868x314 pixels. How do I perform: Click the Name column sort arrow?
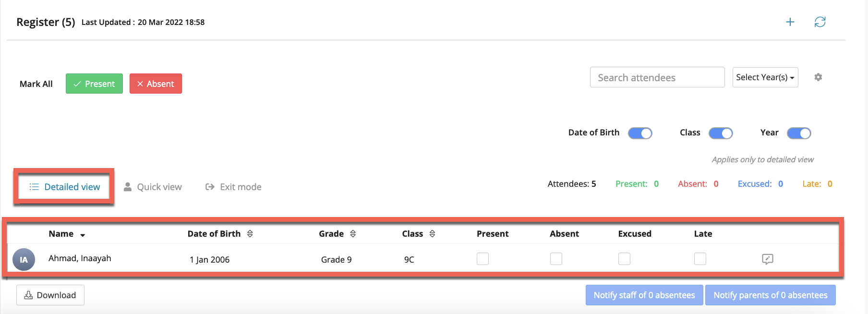tap(83, 235)
